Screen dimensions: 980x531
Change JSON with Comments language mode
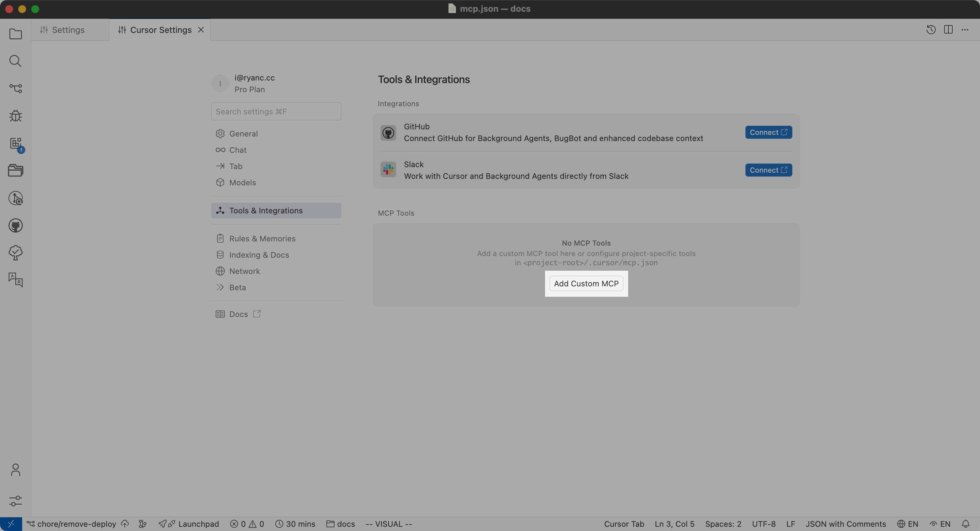tap(845, 524)
